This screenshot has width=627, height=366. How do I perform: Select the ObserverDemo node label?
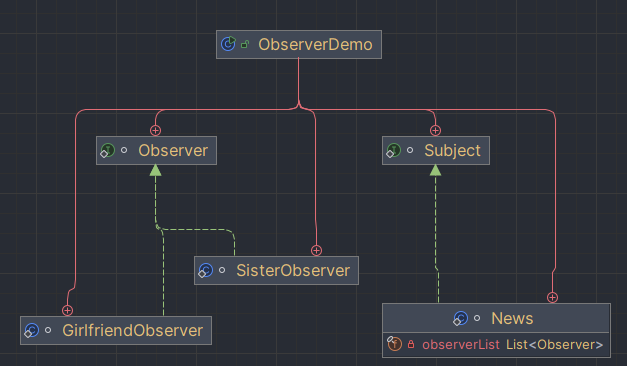coord(315,44)
